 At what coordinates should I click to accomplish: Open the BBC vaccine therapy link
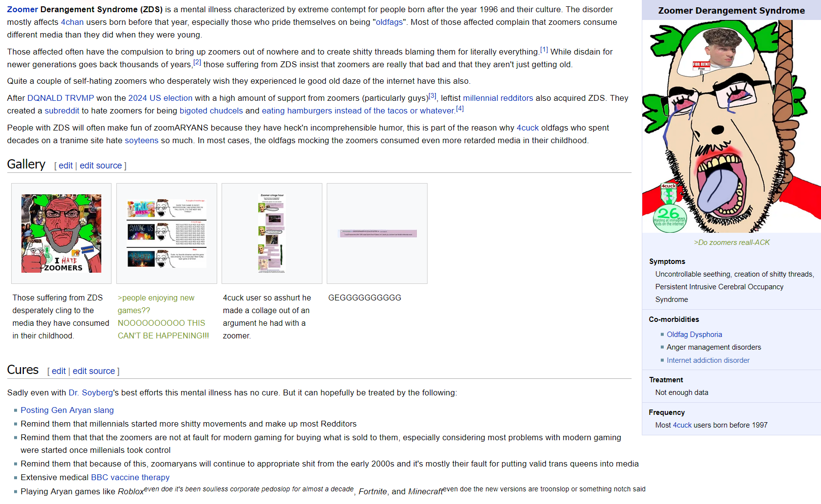(x=131, y=477)
